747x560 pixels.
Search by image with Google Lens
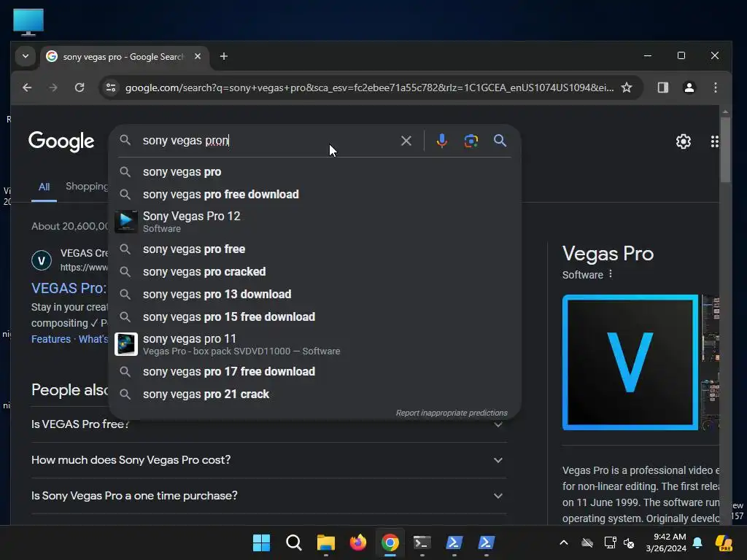(471, 141)
